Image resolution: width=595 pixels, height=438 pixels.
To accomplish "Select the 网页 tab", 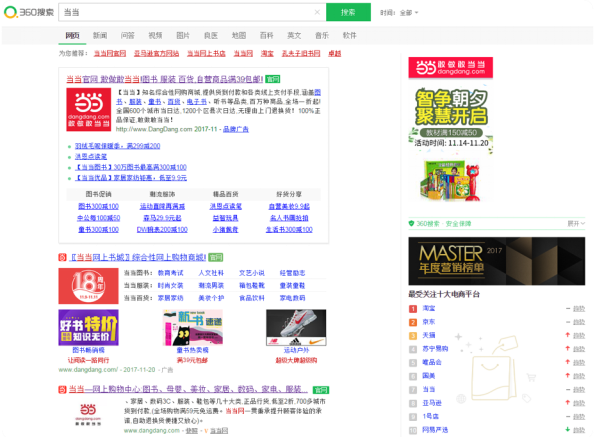I will (x=72, y=35).
